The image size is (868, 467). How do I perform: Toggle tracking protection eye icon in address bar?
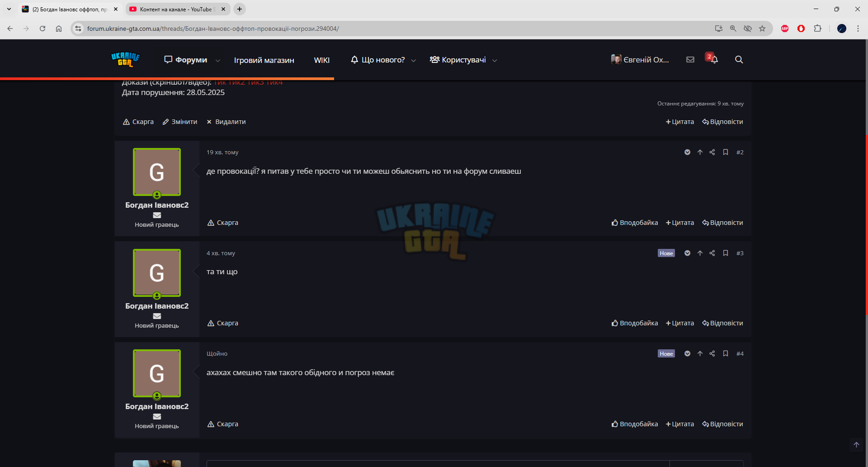(748, 29)
